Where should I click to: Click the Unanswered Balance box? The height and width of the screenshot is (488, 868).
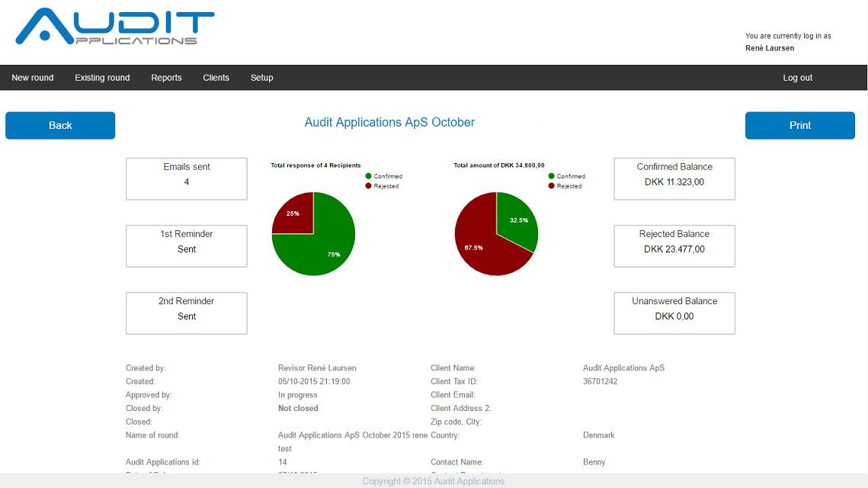(x=674, y=313)
